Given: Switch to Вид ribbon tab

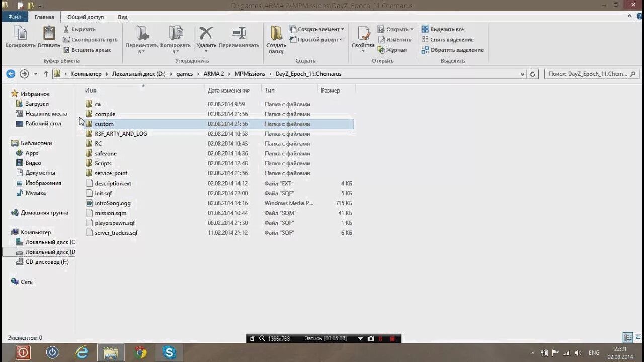Looking at the screenshot, I should pos(123,17).
